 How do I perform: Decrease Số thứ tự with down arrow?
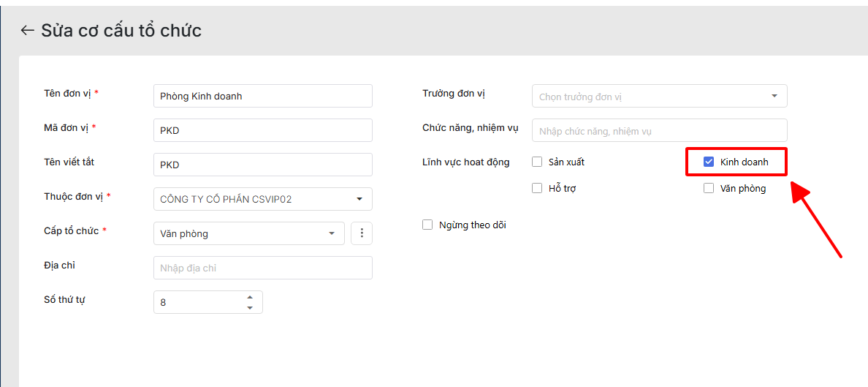click(250, 308)
